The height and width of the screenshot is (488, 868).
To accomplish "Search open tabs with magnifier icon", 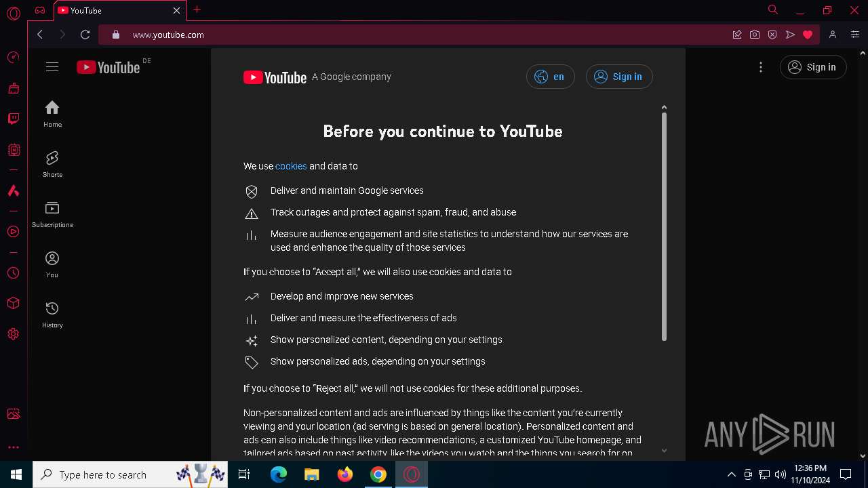I will pyautogui.click(x=773, y=10).
